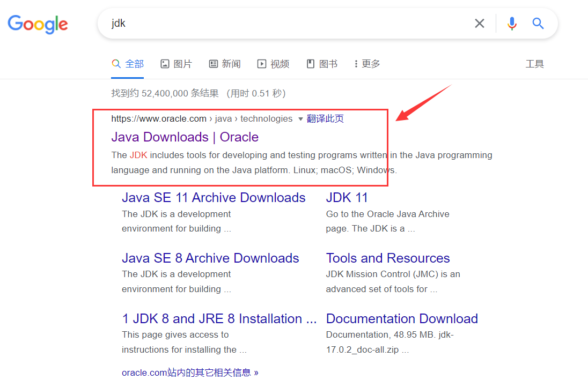The width and height of the screenshot is (588, 380).
Task: Click oracle.com站内的其它相关信息 link
Action: coord(190,372)
